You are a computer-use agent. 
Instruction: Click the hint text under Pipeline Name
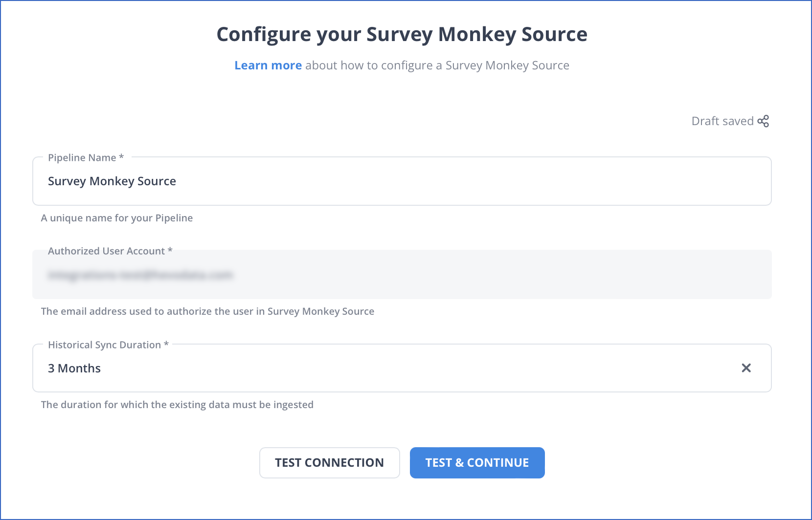click(x=116, y=218)
